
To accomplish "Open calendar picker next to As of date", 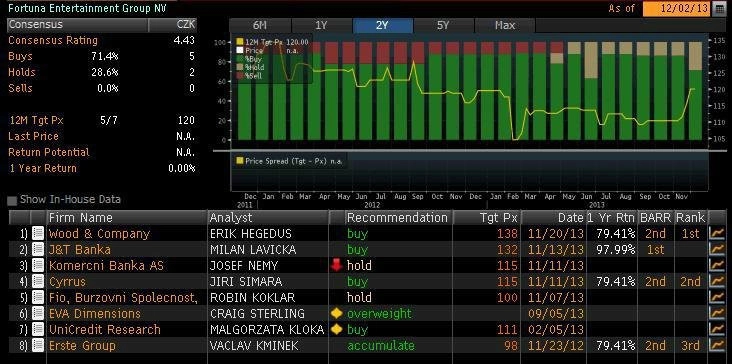I will pos(719,9).
